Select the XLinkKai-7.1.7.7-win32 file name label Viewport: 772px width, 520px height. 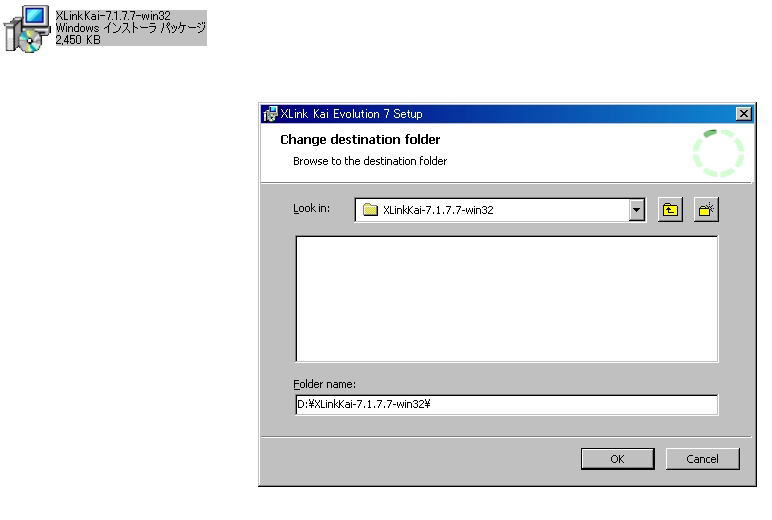(113, 16)
